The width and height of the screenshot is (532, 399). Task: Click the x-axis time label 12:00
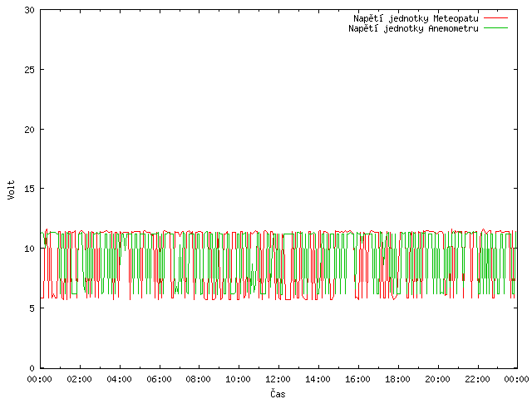pos(278,379)
